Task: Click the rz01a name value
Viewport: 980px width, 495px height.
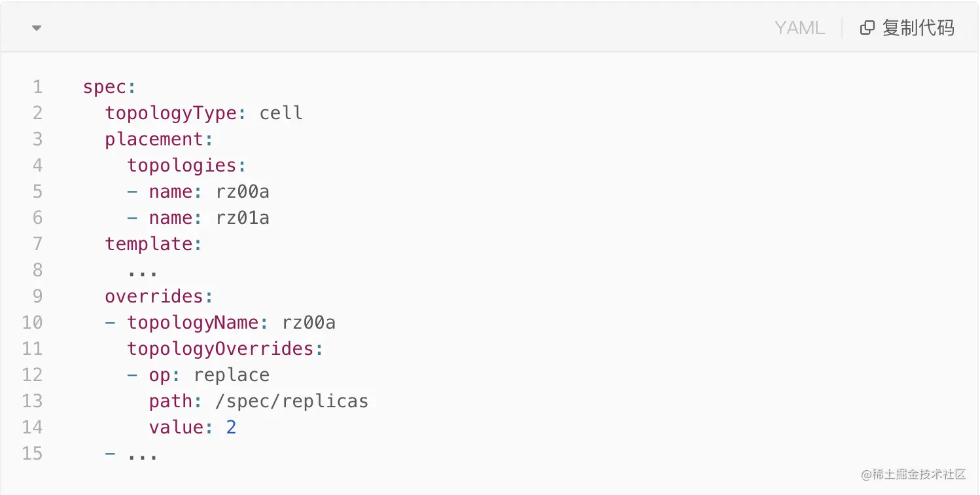Action: point(243,217)
